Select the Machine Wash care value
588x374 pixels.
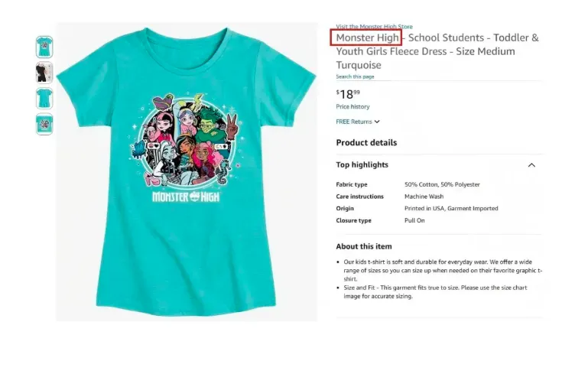424,197
